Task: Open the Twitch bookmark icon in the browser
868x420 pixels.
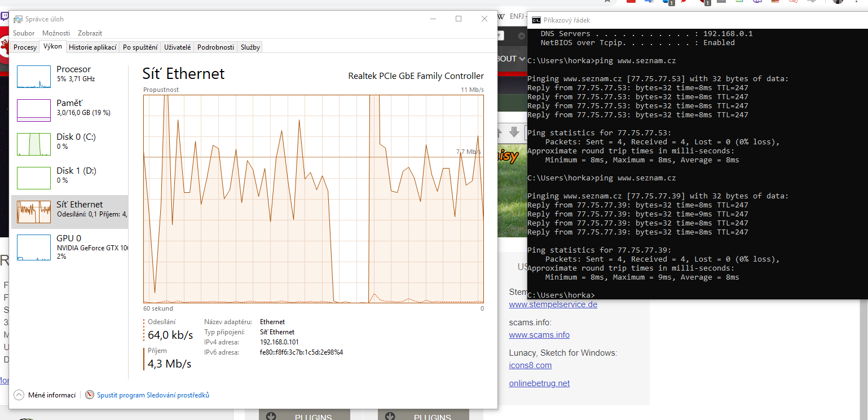Action: coord(5,17)
